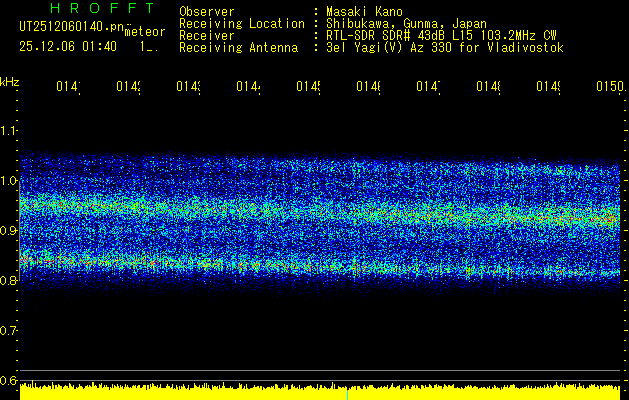
Task: Click the kHz axis unit label
Action: (10, 80)
